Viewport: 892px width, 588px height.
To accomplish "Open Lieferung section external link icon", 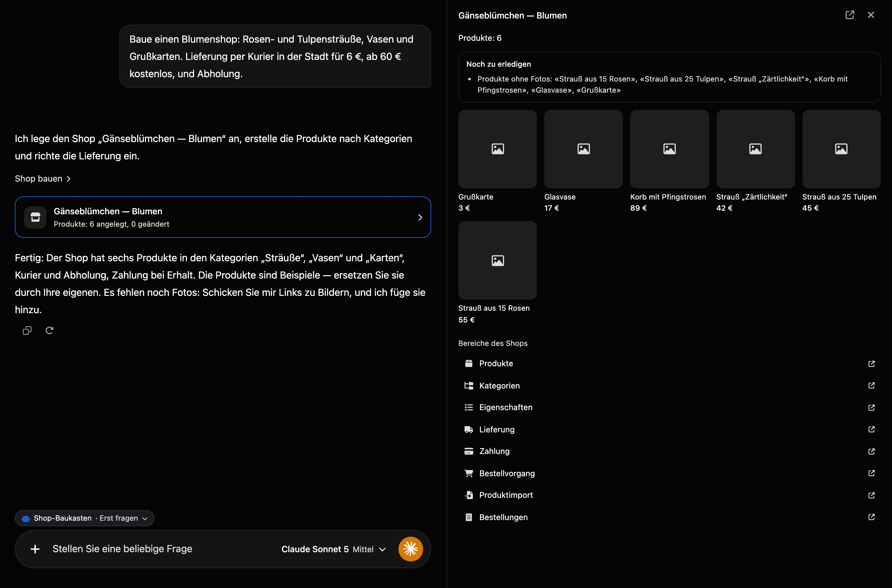I will pos(871,429).
